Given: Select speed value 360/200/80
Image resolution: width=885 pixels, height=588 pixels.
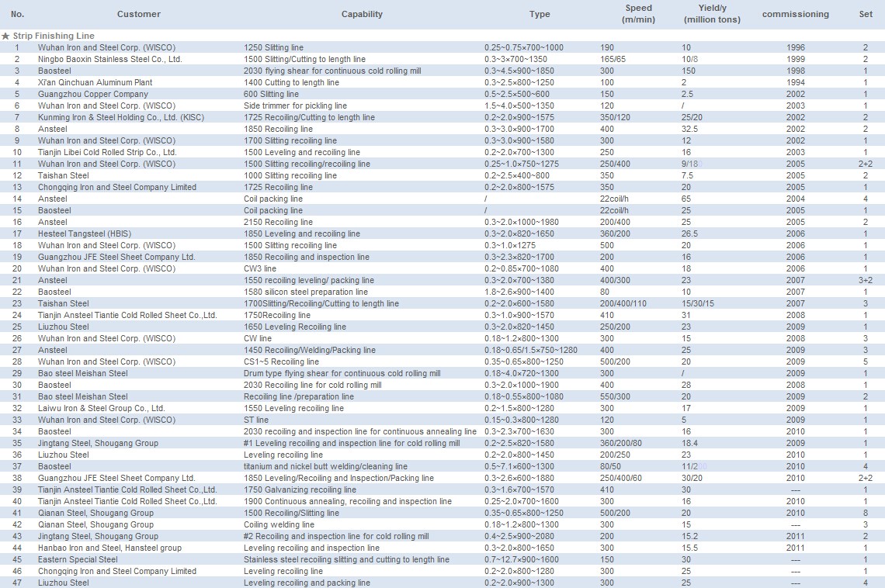Looking at the screenshot, I should tap(621, 443).
